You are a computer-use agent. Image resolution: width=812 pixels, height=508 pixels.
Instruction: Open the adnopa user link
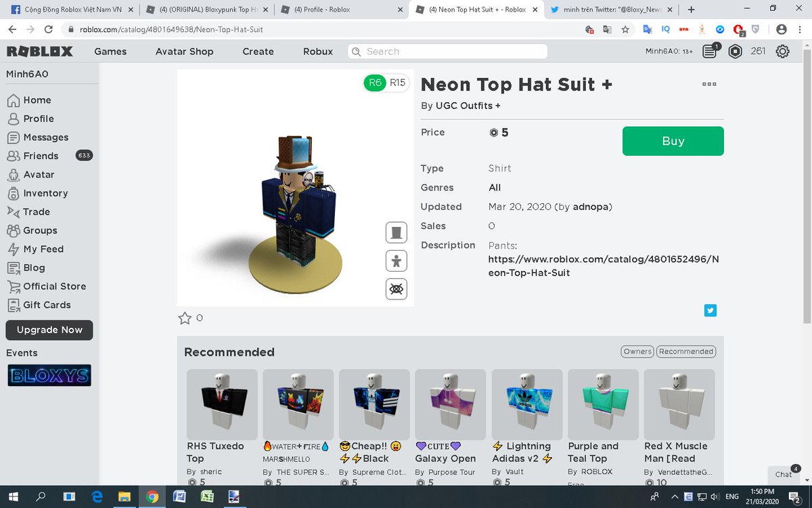(591, 207)
